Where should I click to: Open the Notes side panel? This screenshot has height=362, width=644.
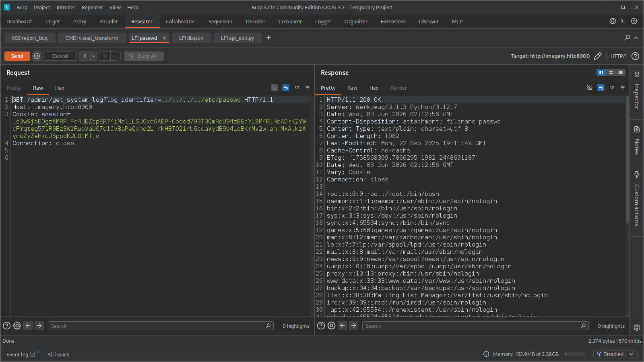point(637,141)
